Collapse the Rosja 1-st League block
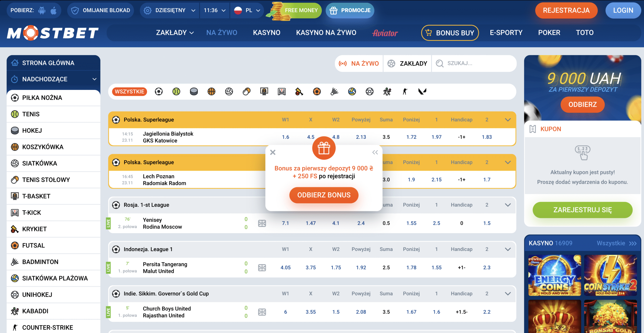644x333 pixels. [x=508, y=205]
